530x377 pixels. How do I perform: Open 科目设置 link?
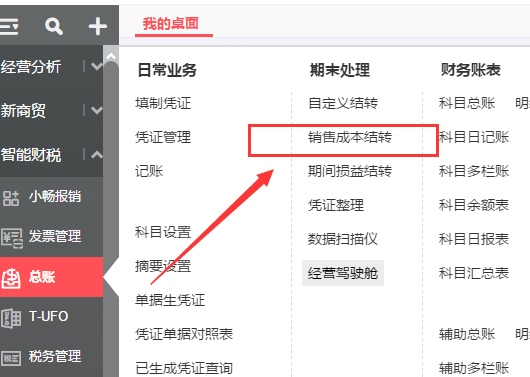point(163,232)
